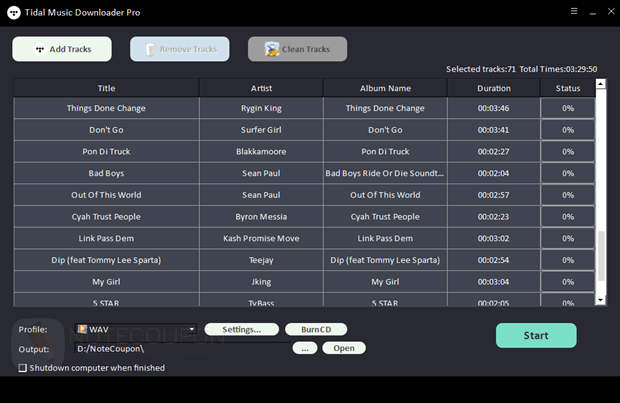Click the BurnCD button
This screenshot has width=620, height=403.
pyautogui.click(x=316, y=329)
